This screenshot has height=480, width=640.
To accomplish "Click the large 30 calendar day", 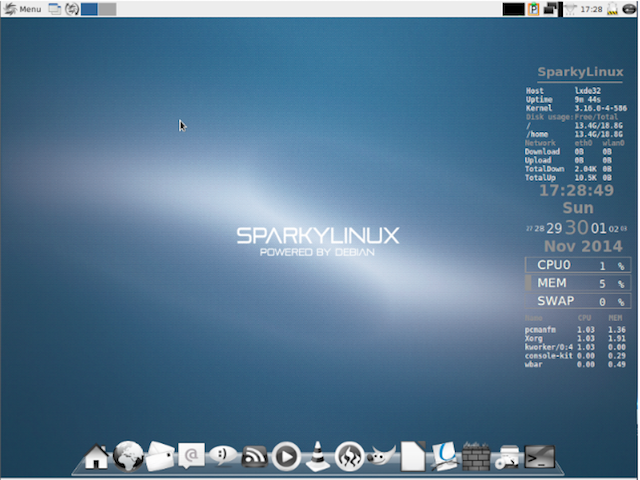I will [576, 227].
